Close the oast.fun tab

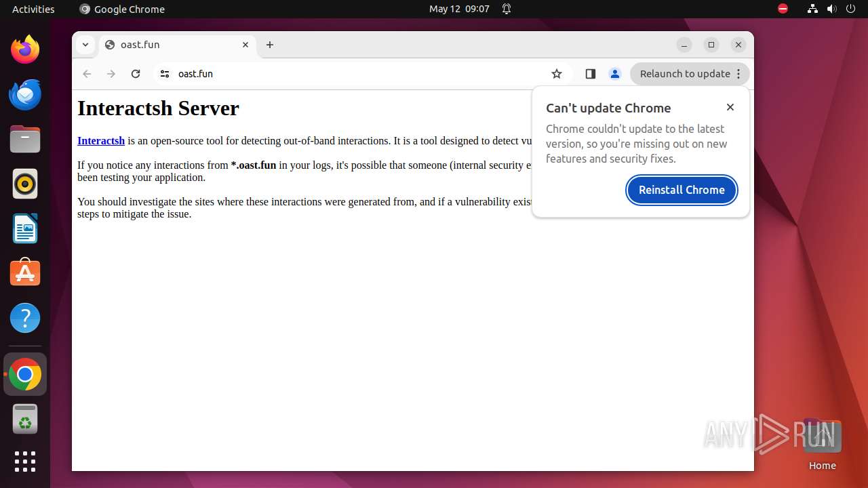click(x=245, y=45)
